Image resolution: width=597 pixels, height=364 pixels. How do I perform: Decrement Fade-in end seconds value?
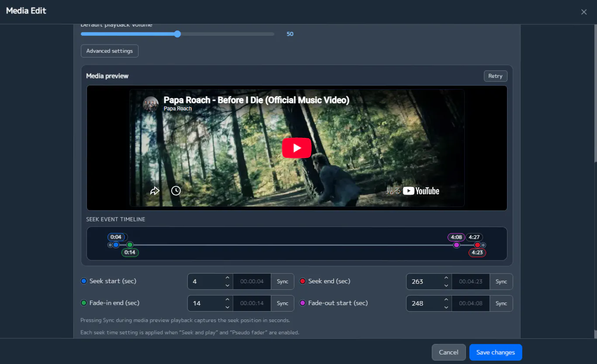coord(227,307)
